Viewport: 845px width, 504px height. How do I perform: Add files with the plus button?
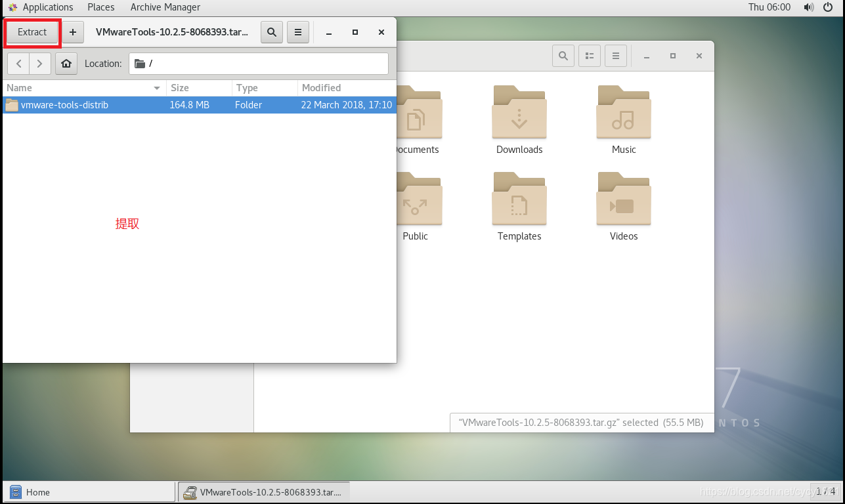pyautogui.click(x=73, y=32)
